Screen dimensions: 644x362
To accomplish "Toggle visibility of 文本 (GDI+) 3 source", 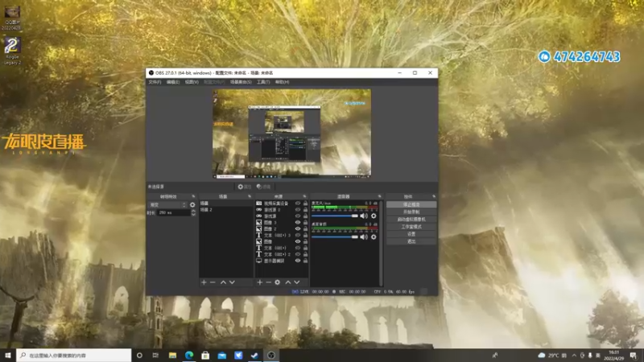I will coord(298,235).
